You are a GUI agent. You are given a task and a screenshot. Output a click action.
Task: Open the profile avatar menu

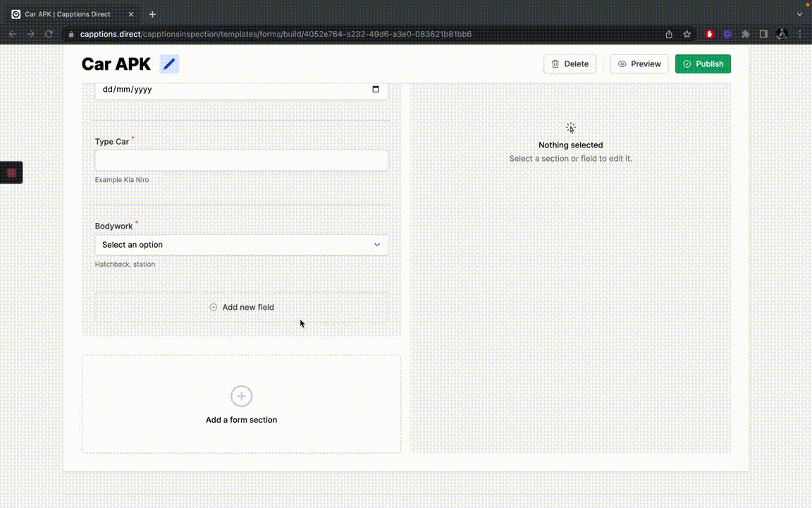coord(782,34)
